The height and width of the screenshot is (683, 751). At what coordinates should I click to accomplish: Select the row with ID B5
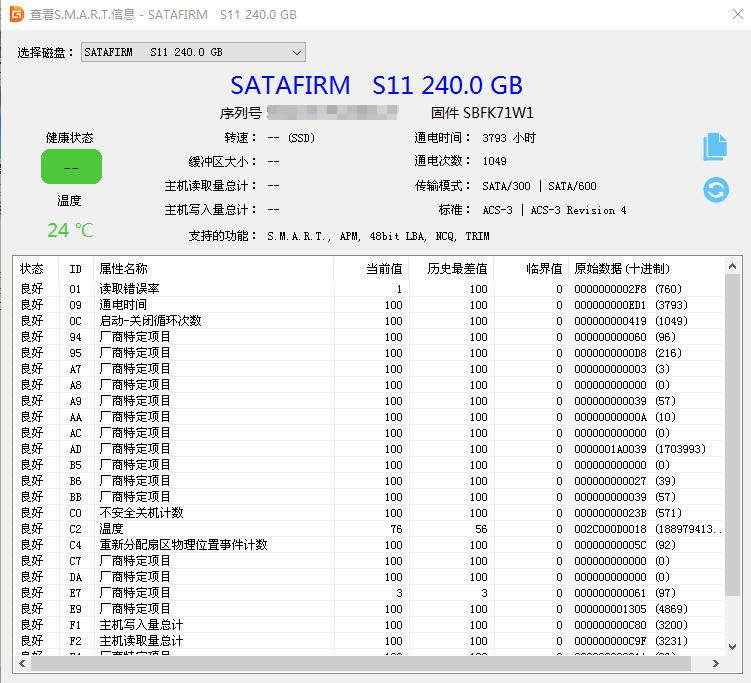(369, 465)
